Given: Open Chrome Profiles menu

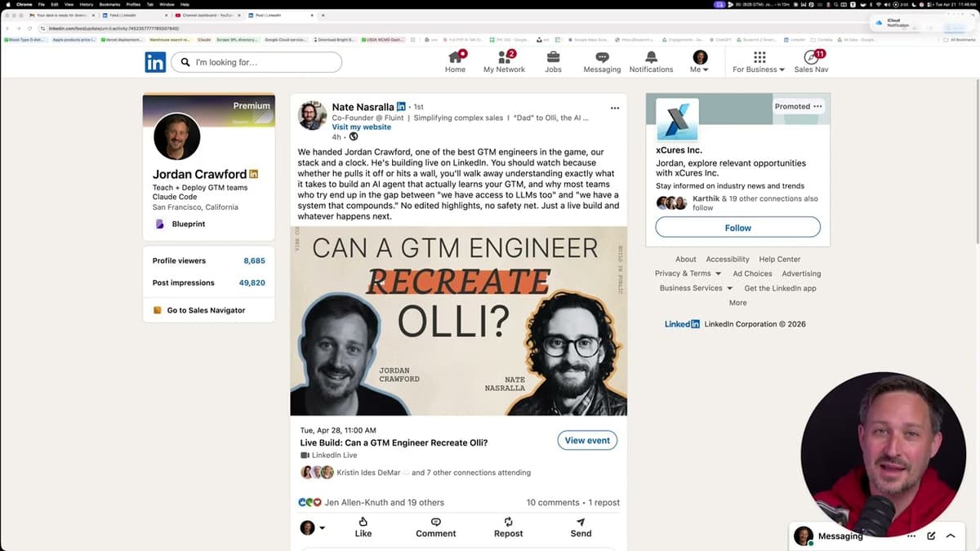Looking at the screenshot, I should (133, 4).
